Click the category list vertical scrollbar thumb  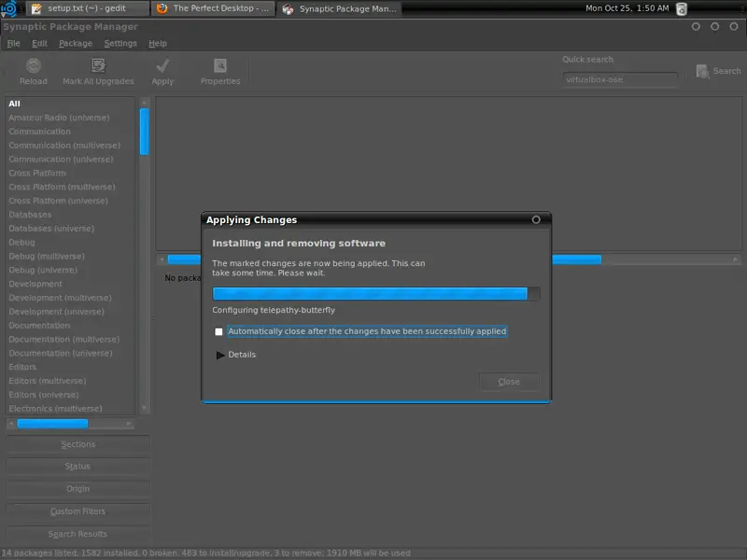(x=145, y=132)
